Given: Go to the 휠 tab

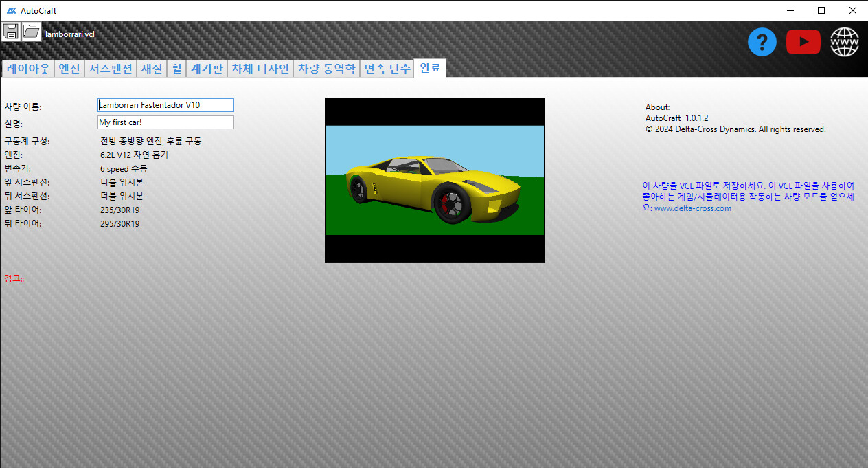Looking at the screenshot, I should [x=176, y=69].
